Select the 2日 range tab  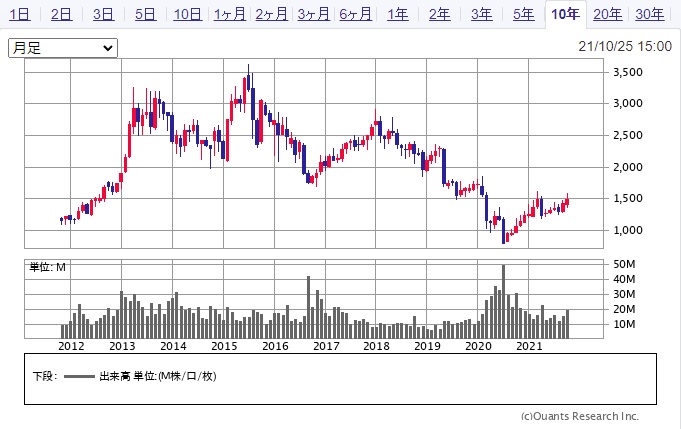[61, 14]
